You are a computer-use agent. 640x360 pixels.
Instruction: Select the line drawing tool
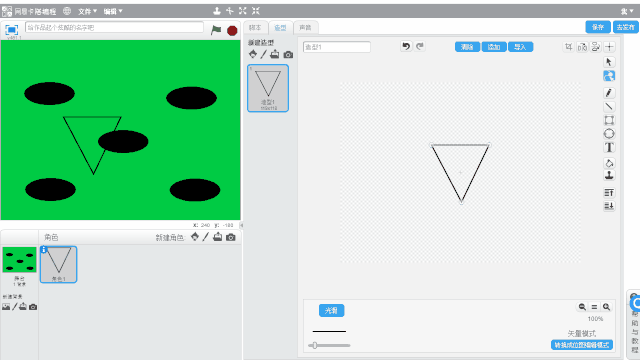pos(609,106)
